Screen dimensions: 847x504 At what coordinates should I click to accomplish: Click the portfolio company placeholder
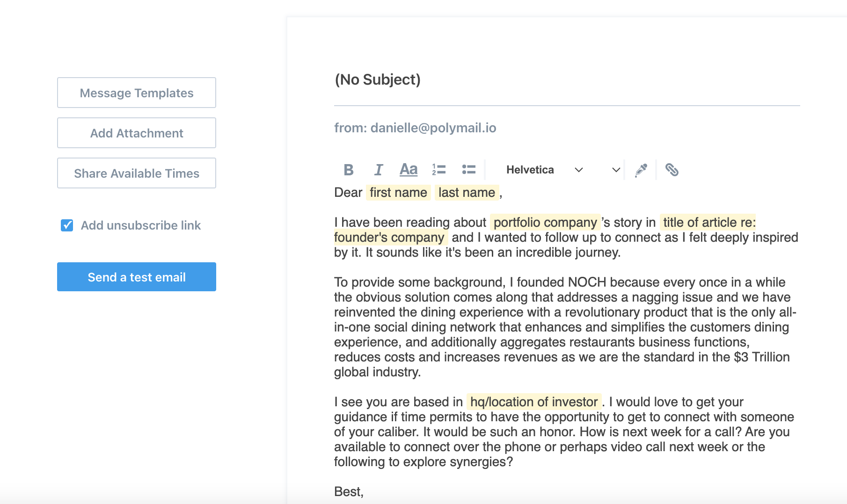pyautogui.click(x=545, y=223)
